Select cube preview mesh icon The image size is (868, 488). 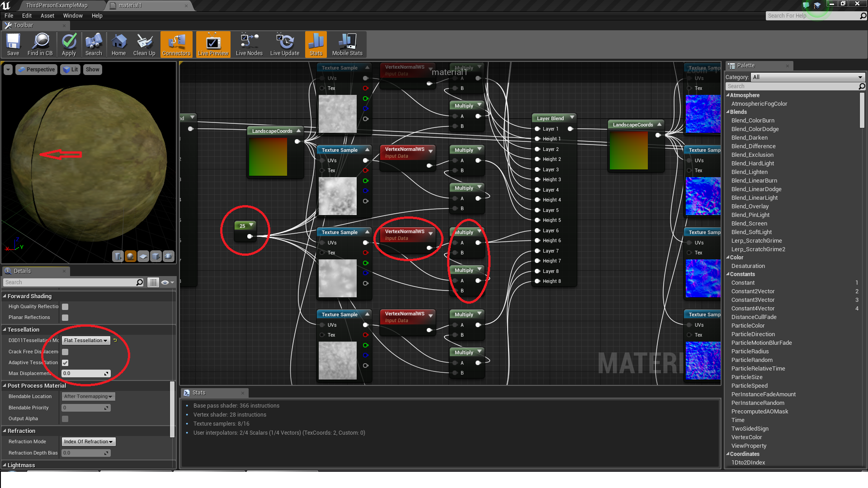pos(156,256)
